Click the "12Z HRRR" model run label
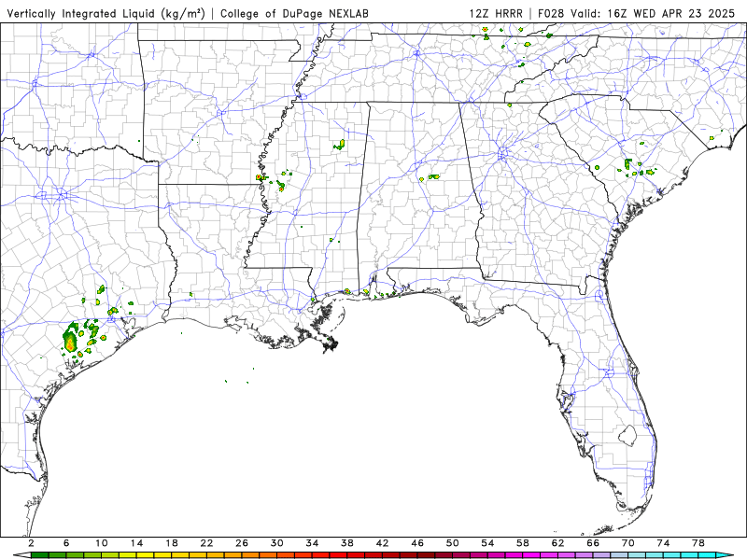The image size is (747, 560). tap(496, 14)
